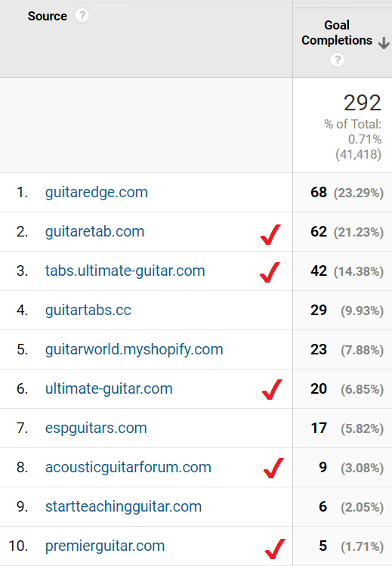This screenshot has height=566, width=392.
Task: Open the premierguitar.com source link
Action: [x=104, y=546]
